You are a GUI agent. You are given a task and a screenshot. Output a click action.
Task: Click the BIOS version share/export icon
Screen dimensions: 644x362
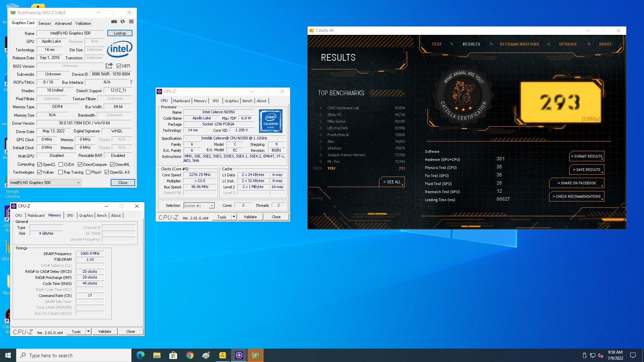tap(109, 66)
